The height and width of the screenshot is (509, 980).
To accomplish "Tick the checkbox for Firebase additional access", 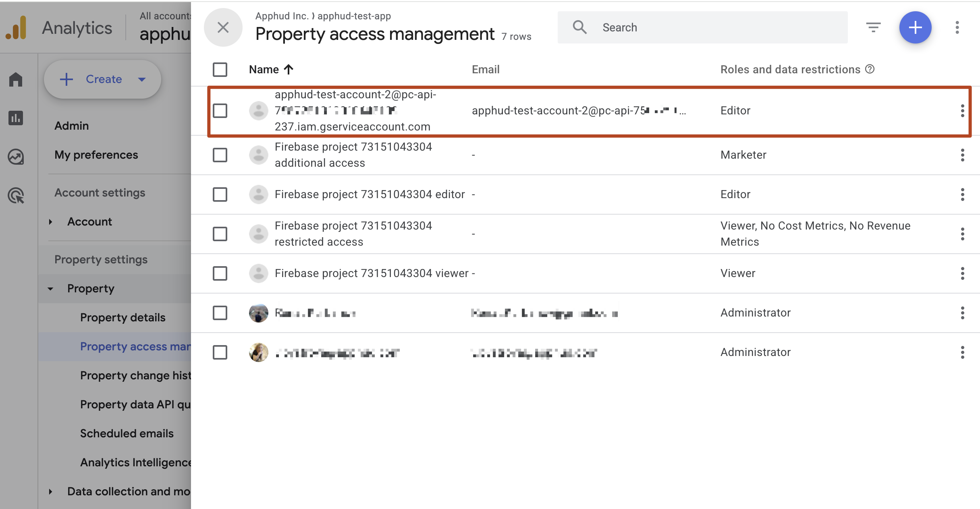I will pyautogui.click(x=220, y=155).
